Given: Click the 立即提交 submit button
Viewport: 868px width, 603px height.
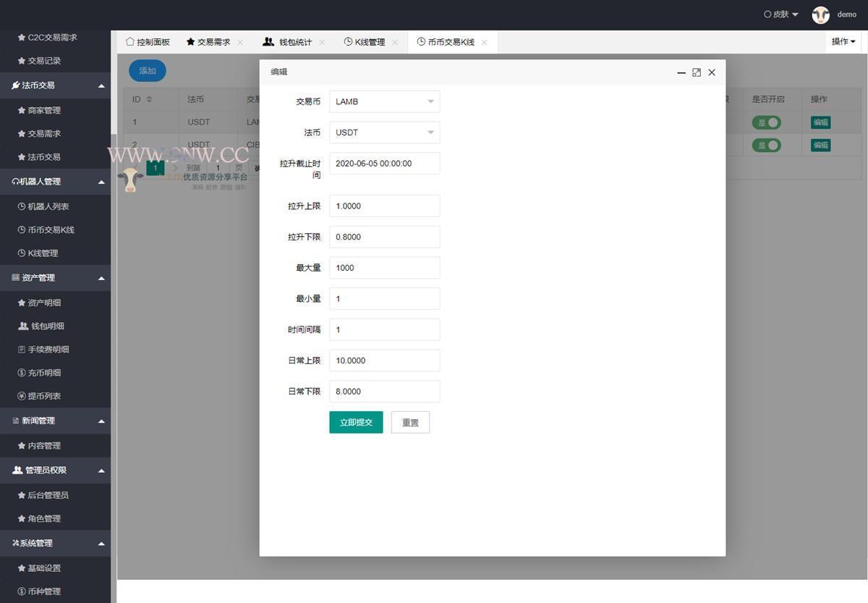Looking at the screenshot, I should 356,422.
